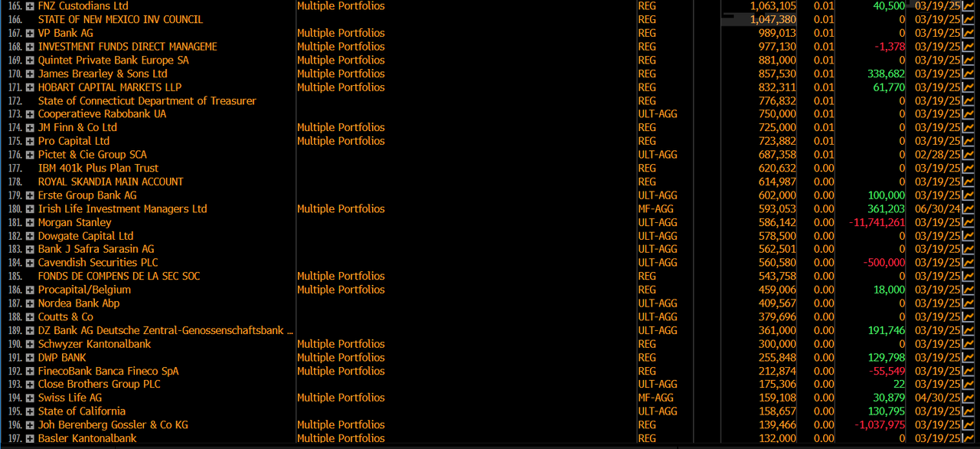This screenshot has width=980, height=449.
Task: Click change value -500,000 for Cavendish Securities
Action: pos(884,263)
